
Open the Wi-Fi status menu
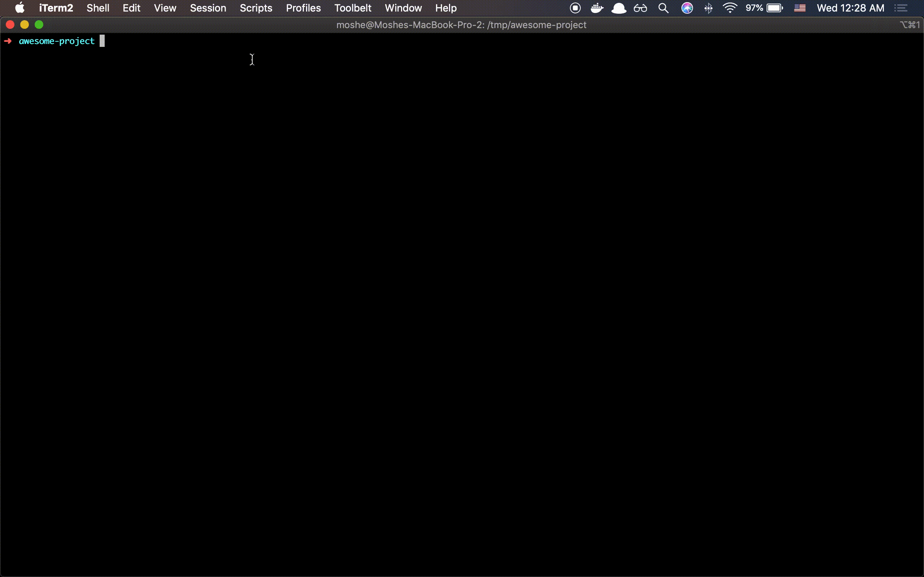pyautogui.click(x=730, y=8)
